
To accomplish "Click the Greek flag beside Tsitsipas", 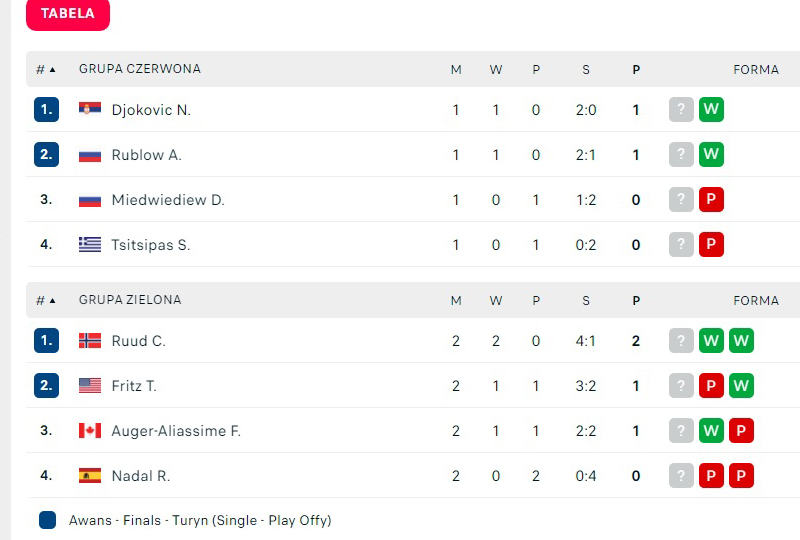I will [90, 245].
